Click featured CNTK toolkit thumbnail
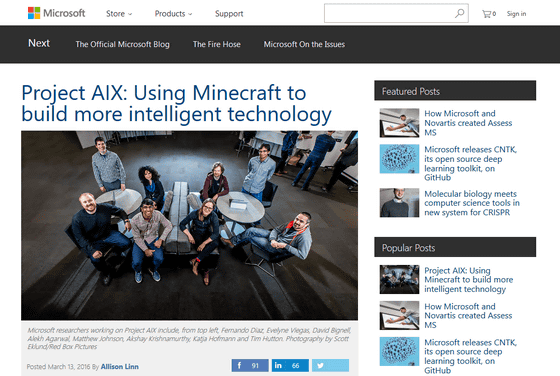This screenshot has width=560, height=376. (399, 159)
